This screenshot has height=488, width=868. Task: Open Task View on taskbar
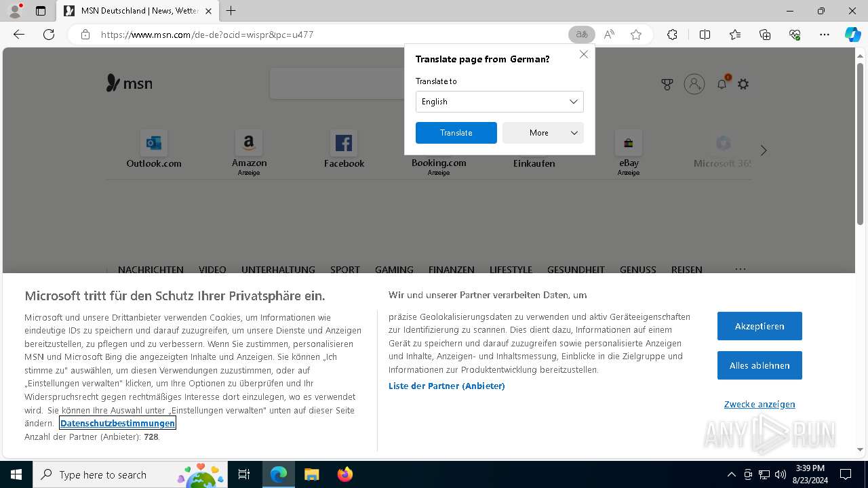pyautogui.click(x=244, y=474)
